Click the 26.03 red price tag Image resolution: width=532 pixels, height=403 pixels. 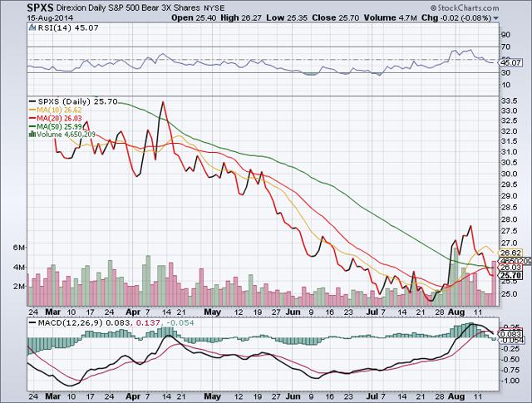510,268
